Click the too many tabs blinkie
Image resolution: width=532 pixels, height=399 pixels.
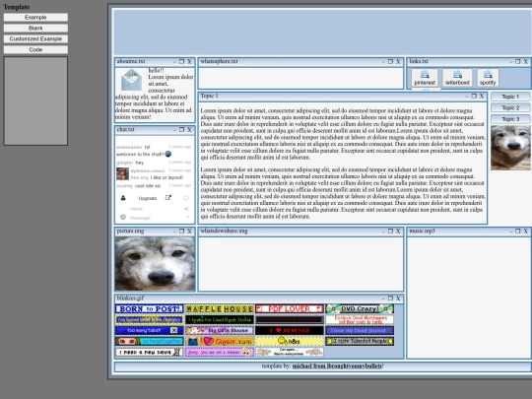(x=150, y=330)
